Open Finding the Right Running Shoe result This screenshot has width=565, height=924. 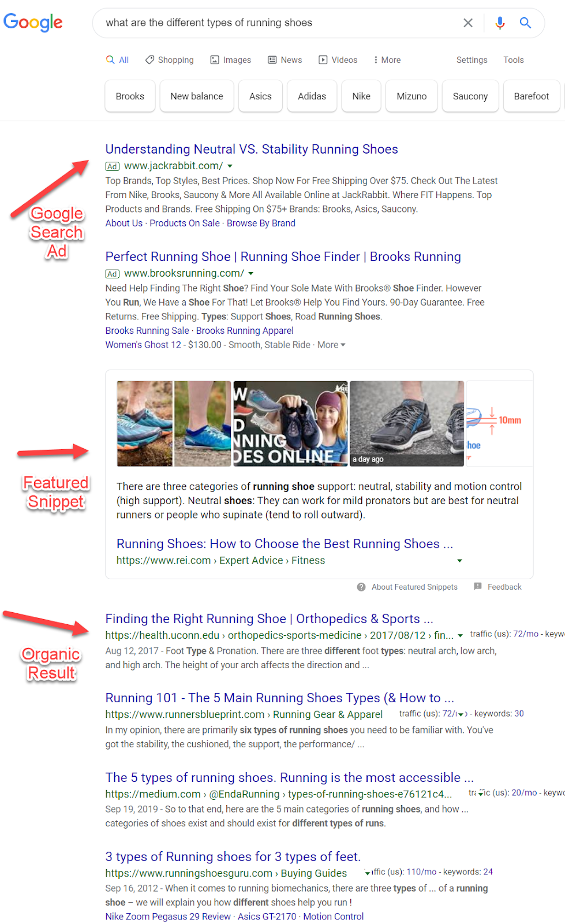pyautogui.click(x=269, y=619)
